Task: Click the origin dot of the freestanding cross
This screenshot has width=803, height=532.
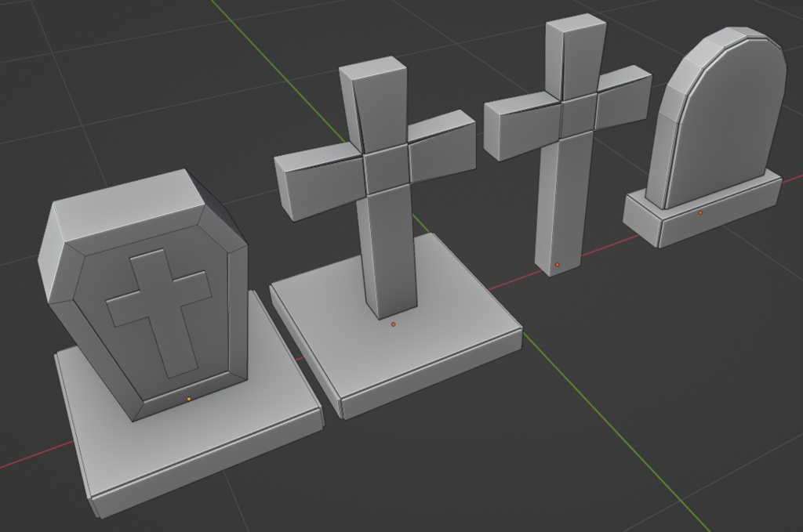Action: tap(558, 265)
